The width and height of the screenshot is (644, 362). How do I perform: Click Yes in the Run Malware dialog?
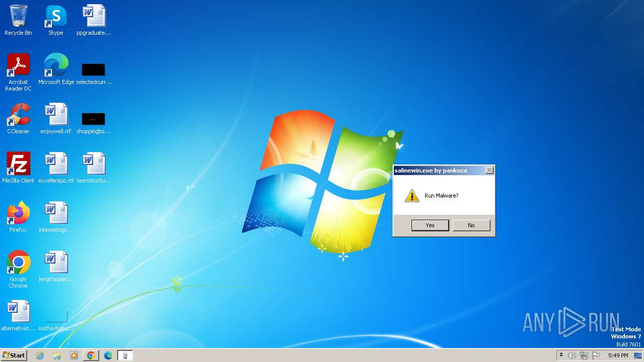click(x=430, y=225)
